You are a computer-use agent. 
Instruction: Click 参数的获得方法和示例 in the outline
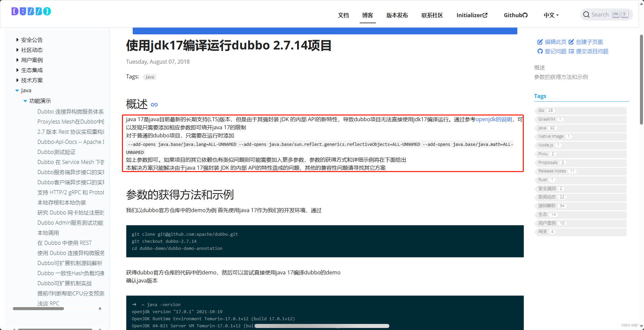point(561,77)
